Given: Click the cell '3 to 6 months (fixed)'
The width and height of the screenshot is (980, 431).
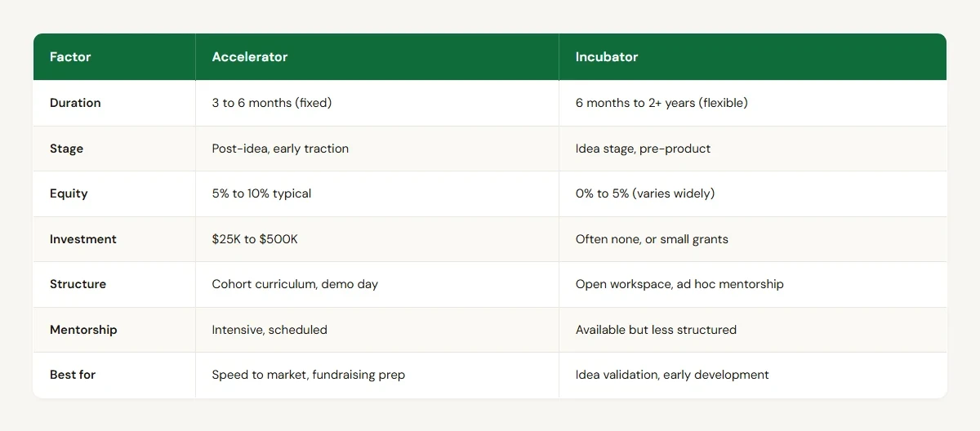Looking at the screenshot, I should 377,103.
